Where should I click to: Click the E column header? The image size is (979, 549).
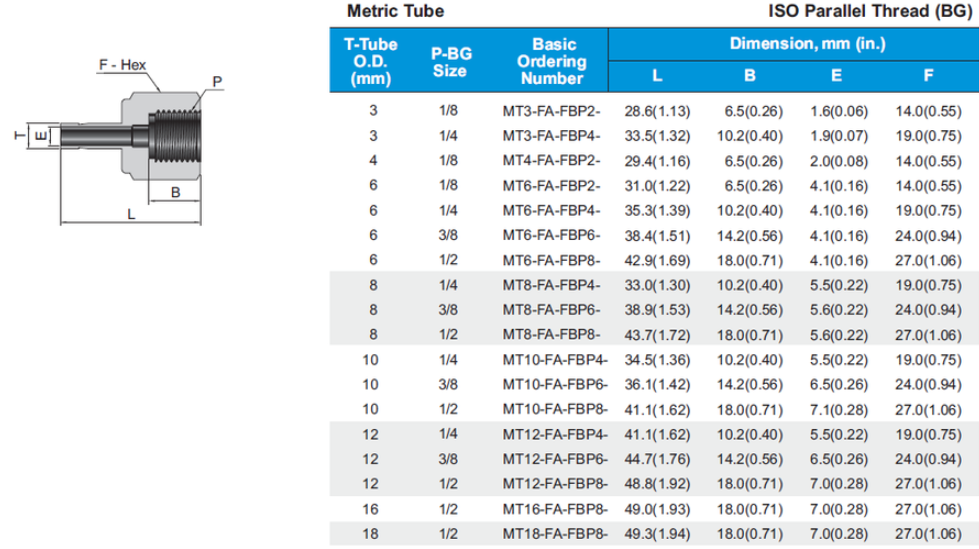click(x=836, y=76)
